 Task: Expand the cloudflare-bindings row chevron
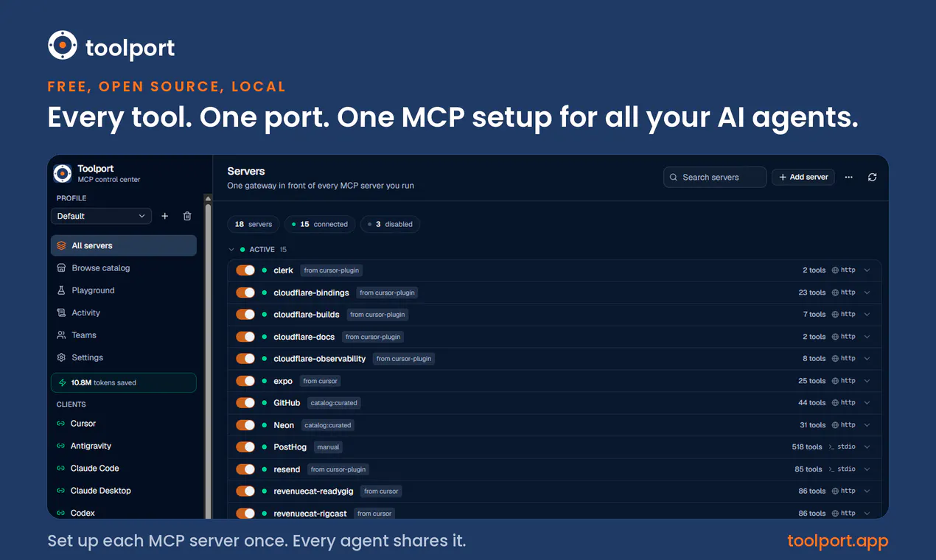pos(867,293)
